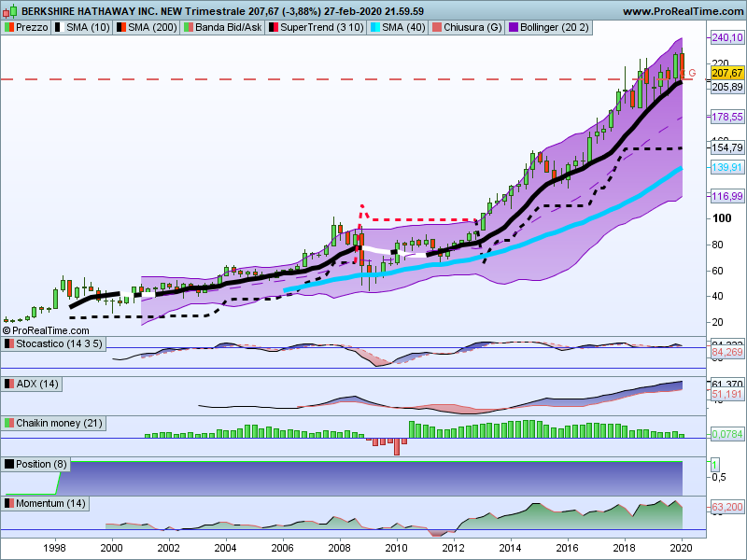Click the 0,0784 Chaikin value label
The image size is (747, 560).
(x=727, y=434)
